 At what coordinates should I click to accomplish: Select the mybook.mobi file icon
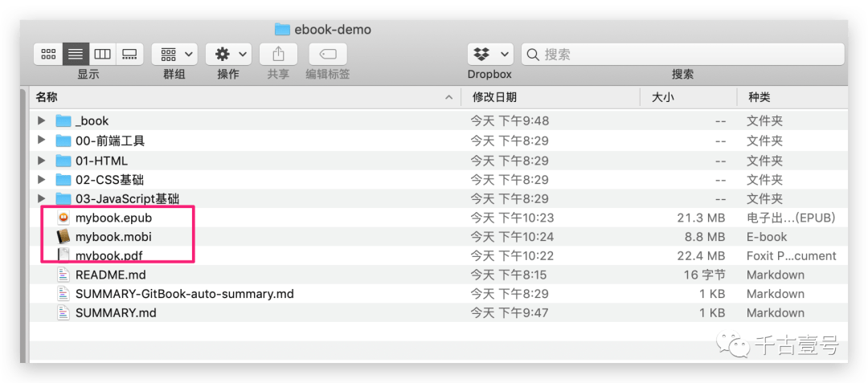click(x=64, y=237)
